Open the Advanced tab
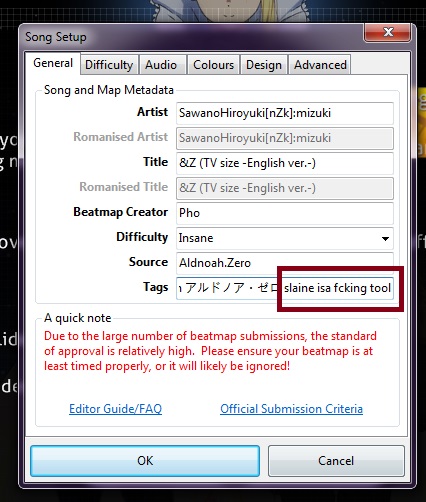The width and height of the screenshot is (426, 502). click(320, 65)
